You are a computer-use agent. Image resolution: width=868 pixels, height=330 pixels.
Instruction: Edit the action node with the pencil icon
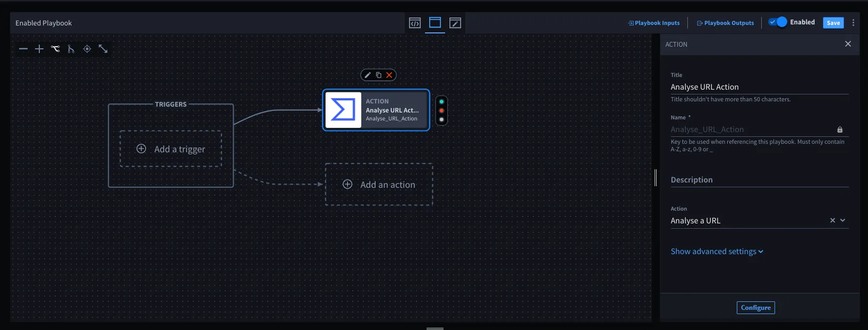click(368, 75)
